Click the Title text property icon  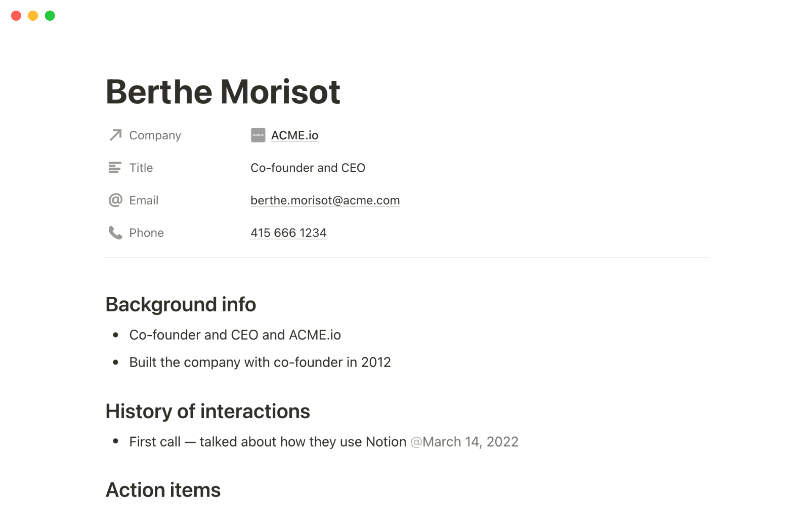point(115,168)
